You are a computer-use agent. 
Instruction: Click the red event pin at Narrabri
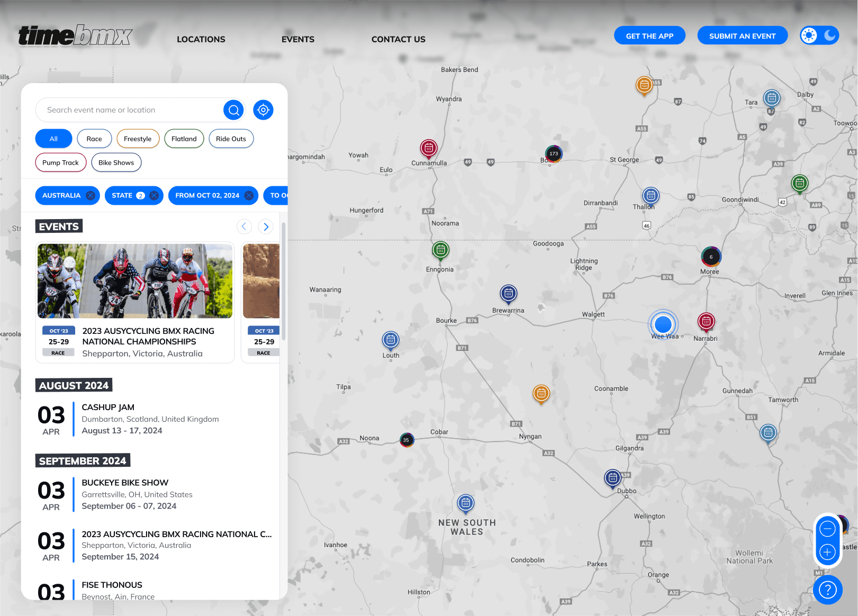(706, 321)
